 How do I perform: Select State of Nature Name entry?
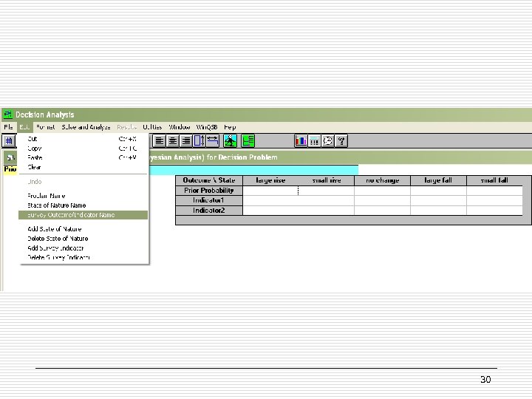point(83,205)
